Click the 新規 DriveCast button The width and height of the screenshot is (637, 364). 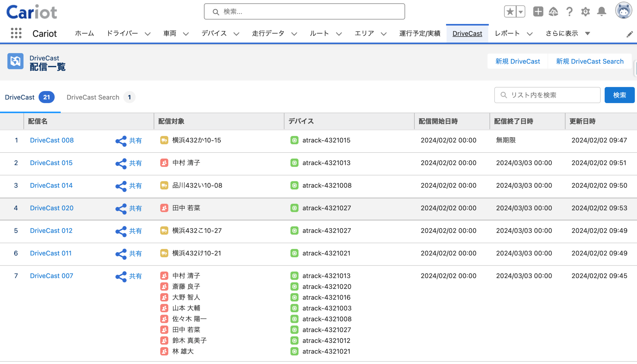[x=517, y=61]
